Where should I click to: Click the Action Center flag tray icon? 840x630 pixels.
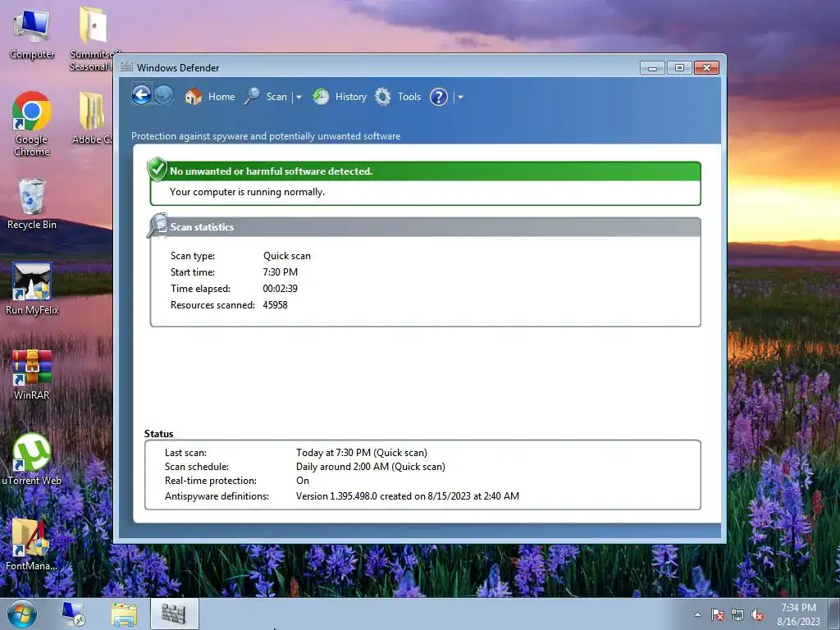717,615
